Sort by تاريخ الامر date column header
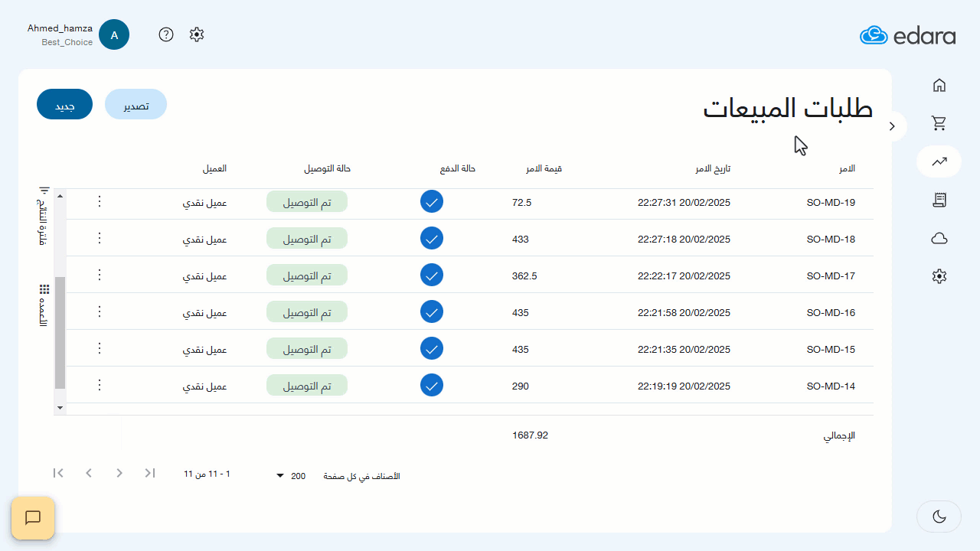This screenshot has width=980, height=551. 713,168
